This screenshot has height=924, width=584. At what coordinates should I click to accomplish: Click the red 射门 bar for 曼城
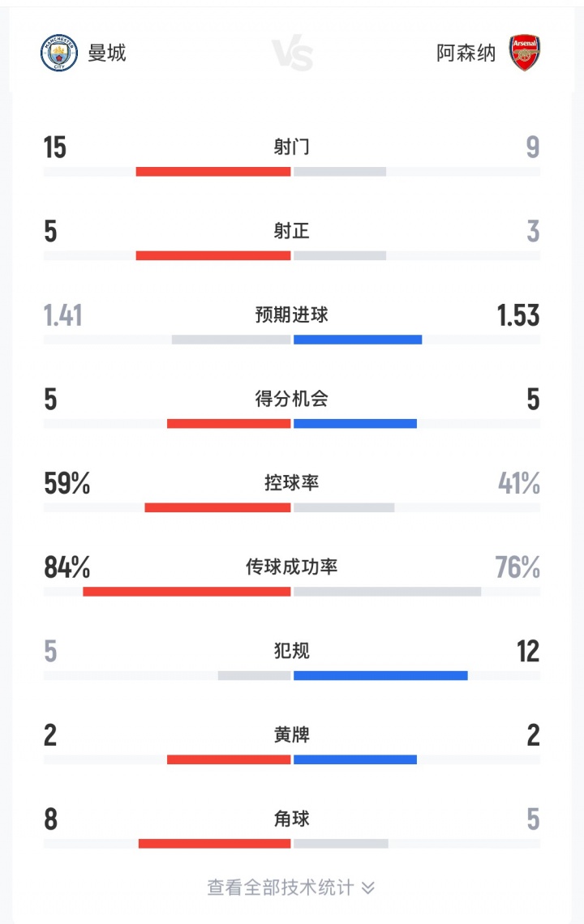213,171
